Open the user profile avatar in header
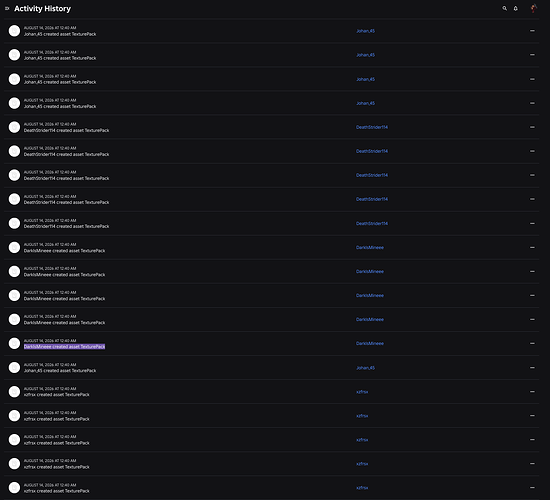Screen dimensions: 550x500 (x=534, y=8)
